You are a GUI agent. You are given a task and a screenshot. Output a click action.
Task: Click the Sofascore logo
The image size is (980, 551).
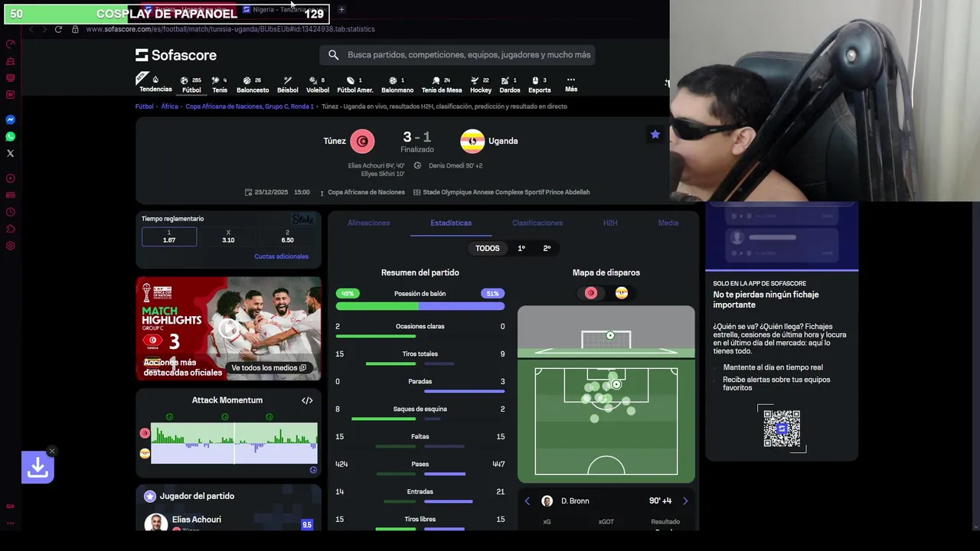[x=176, y=55]
